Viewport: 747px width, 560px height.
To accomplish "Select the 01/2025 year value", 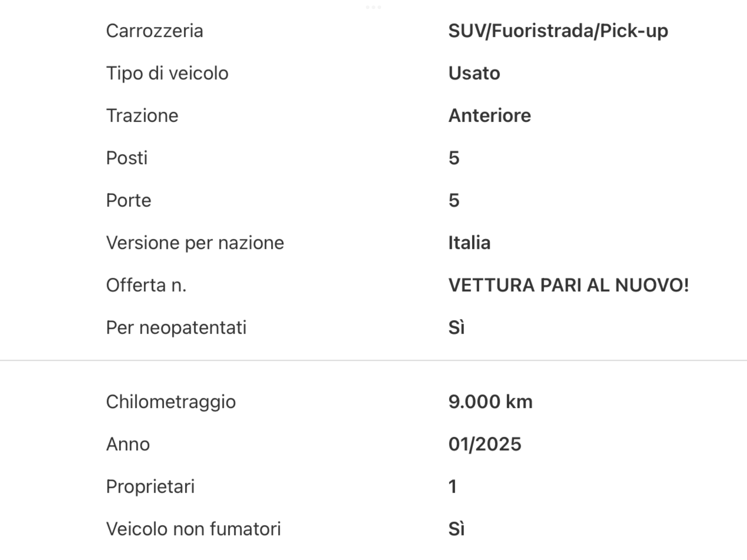I will [484, 444].
